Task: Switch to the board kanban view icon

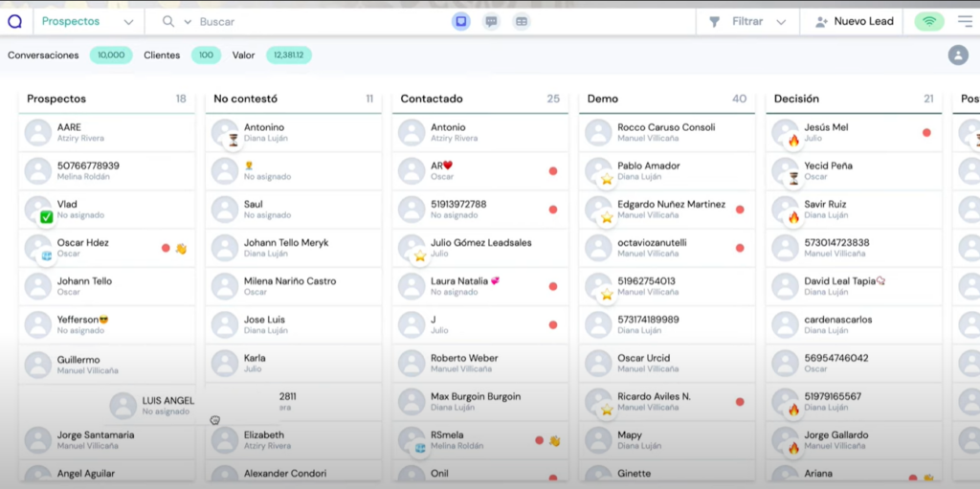Action: tap(461, 21)
